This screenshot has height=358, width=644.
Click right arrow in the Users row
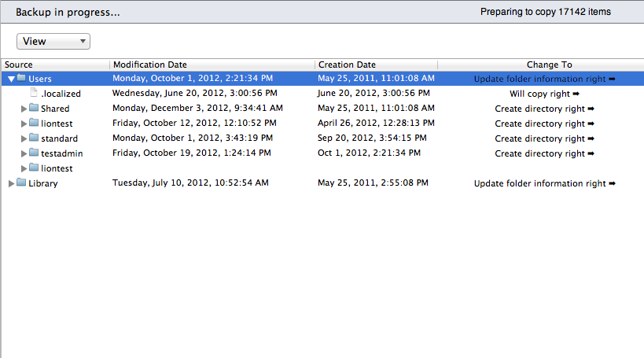click(x=612, y=79)
